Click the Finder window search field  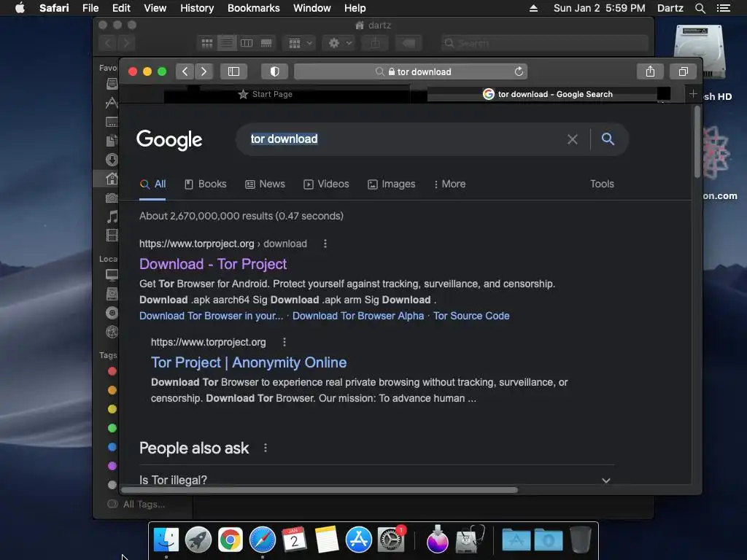544,43
